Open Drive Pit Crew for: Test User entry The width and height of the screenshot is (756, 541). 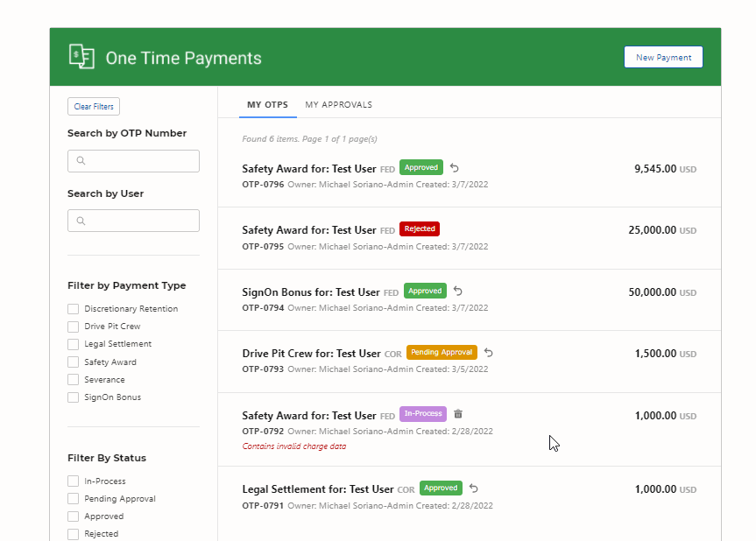312,353
